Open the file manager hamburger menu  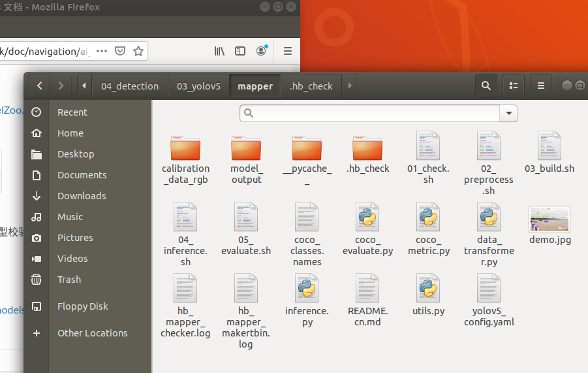tap(541, 86)
